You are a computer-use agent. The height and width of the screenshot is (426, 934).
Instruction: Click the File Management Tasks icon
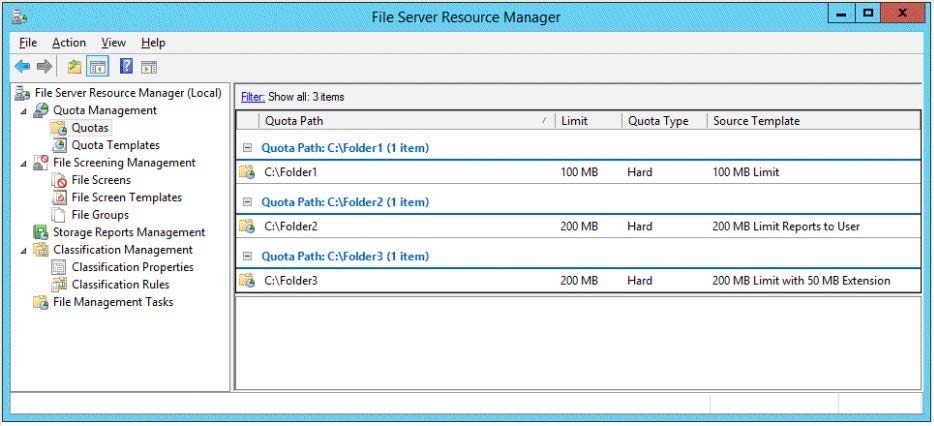[41, 302]
